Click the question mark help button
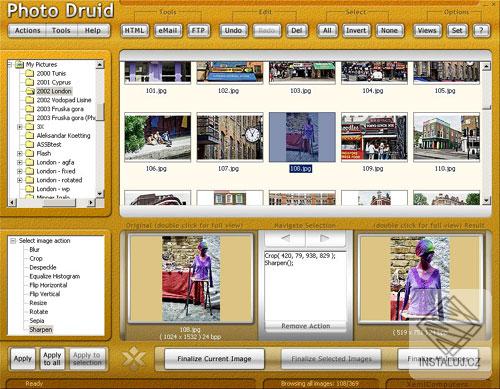Viewport: 500px width, 389px height. coord(481,31)
